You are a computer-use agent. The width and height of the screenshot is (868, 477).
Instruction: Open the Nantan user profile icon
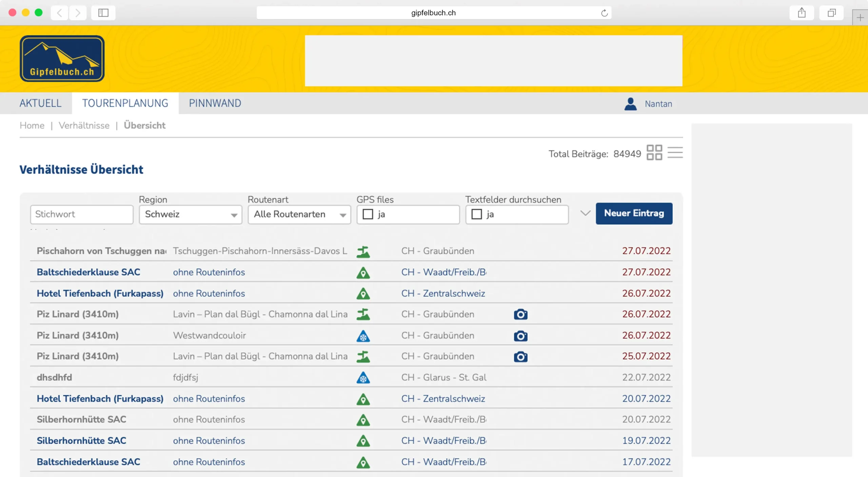(630, 104)
